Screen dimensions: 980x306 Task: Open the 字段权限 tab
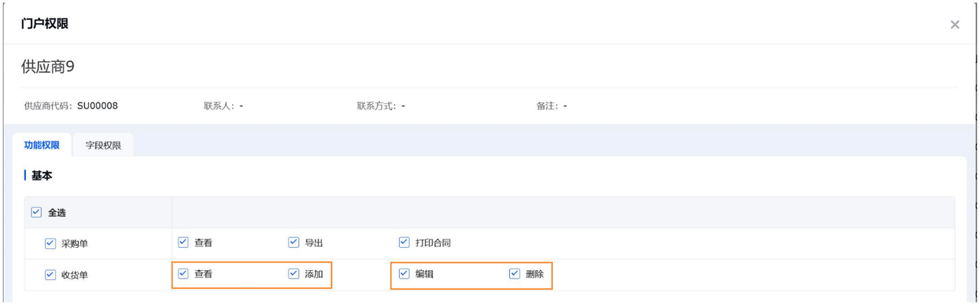click(x=103, y=145)
